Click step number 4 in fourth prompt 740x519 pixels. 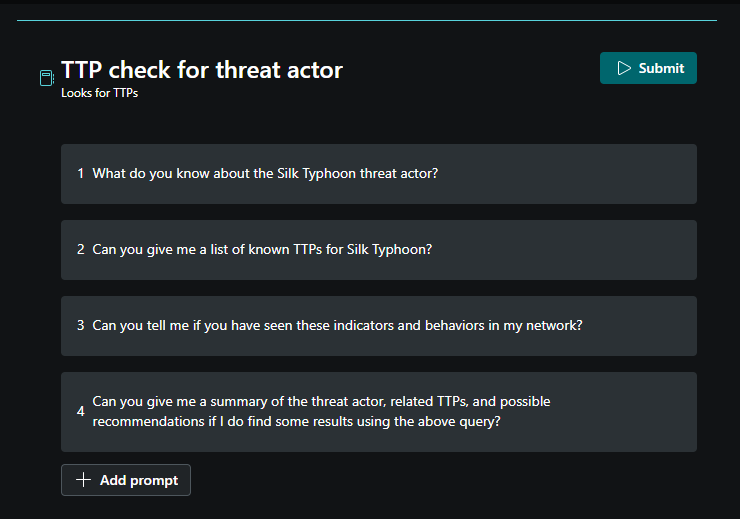click(x=80, y=411)
